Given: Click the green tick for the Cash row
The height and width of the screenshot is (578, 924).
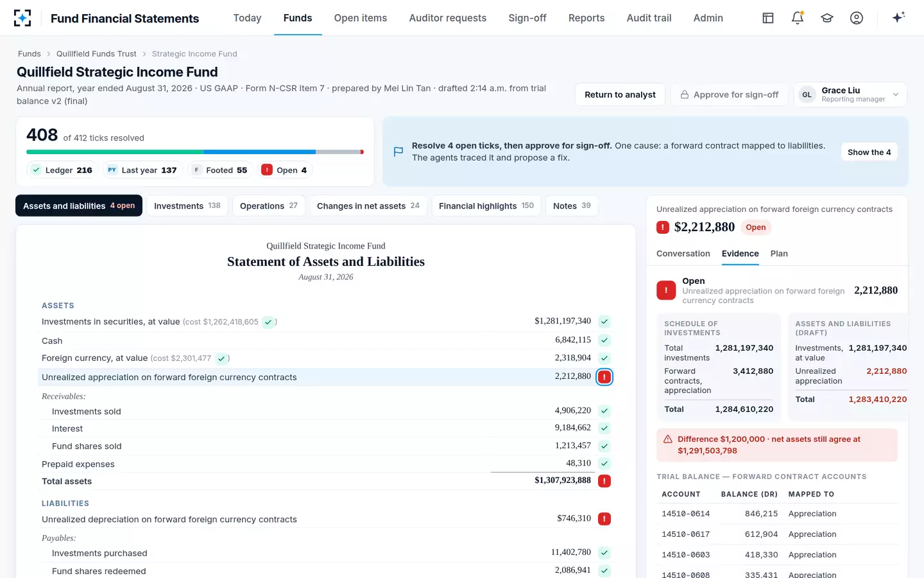Looking at the screenshot, I should pyautogui.click(x=604, y=340).
